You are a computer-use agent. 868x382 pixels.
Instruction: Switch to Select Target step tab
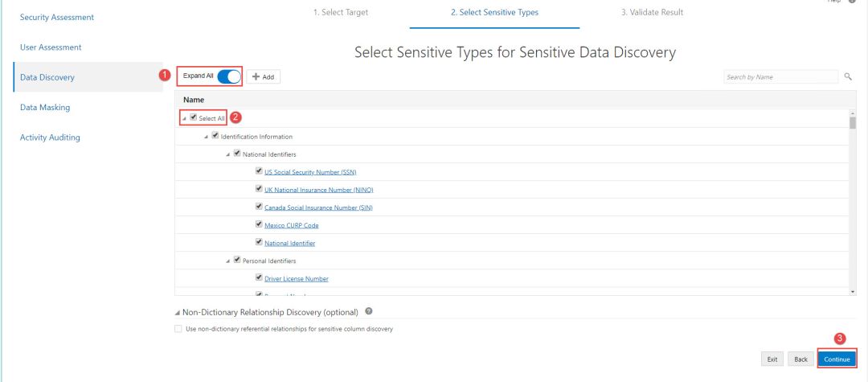click(341, 12)
